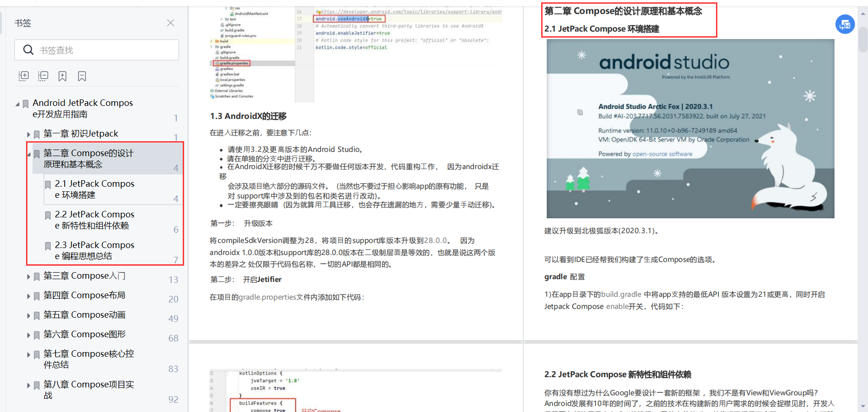Open sidebar bookmark 2.2 JetPack Compose 新特性和组件依赖
Image resolution: width=868 pixels, height=412 pixels.
pos(94,220)
